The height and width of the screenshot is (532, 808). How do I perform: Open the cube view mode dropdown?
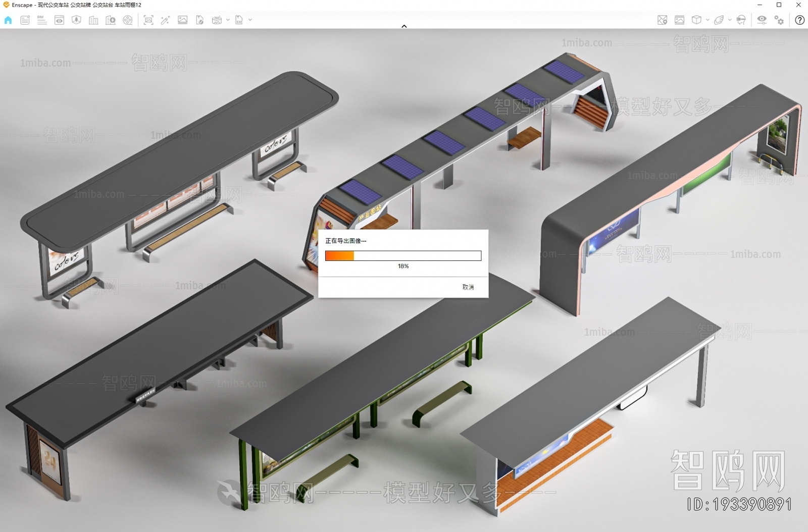(708, 20)
